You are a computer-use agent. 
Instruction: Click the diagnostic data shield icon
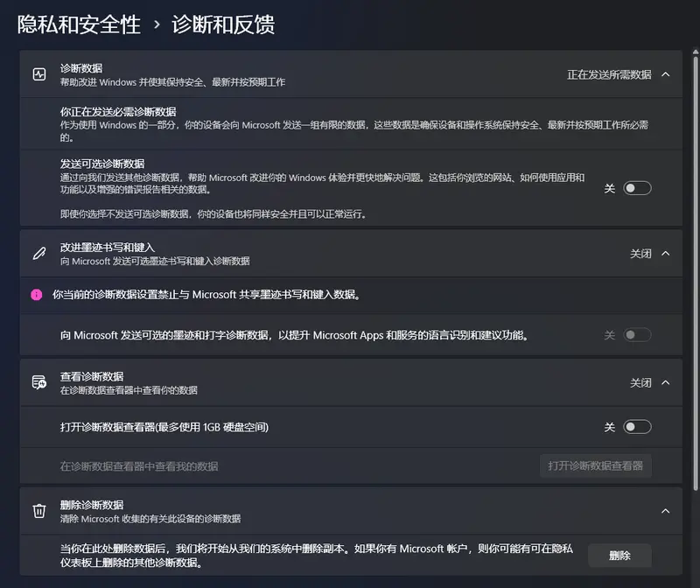[39, 73]
